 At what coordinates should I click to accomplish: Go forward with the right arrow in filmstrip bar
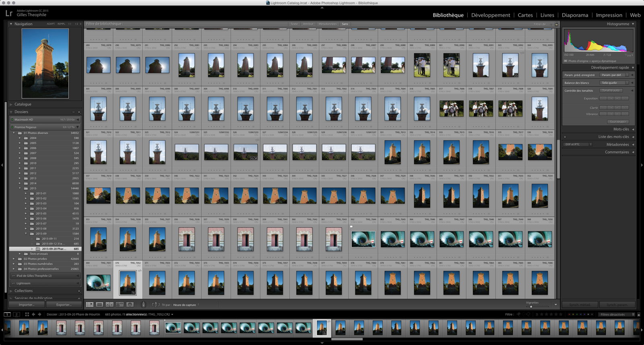[x=39, y=314]
